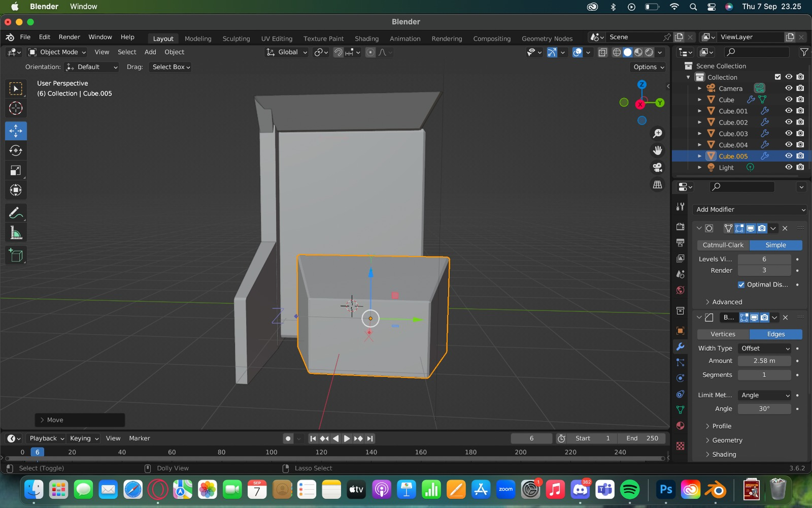Hide Cube.005 in viewport
Viewport: 812px width, 508px height.
(x=789, y=156)
